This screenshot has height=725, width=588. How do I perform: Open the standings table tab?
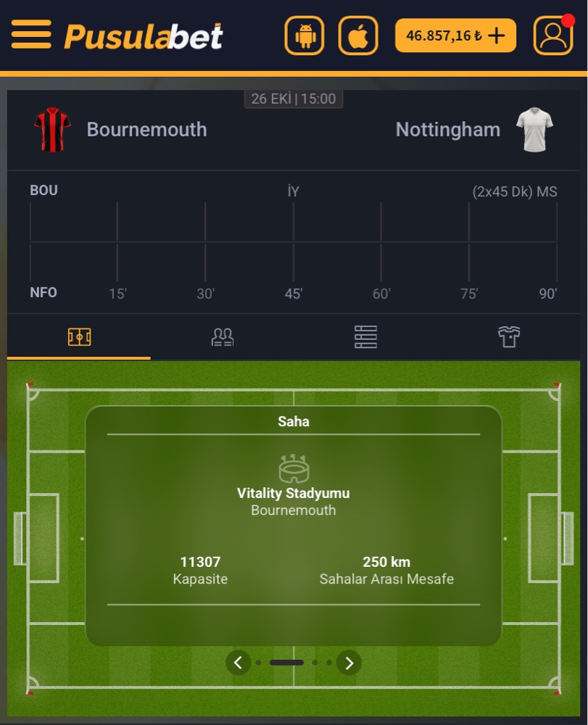tap(365, 337)
